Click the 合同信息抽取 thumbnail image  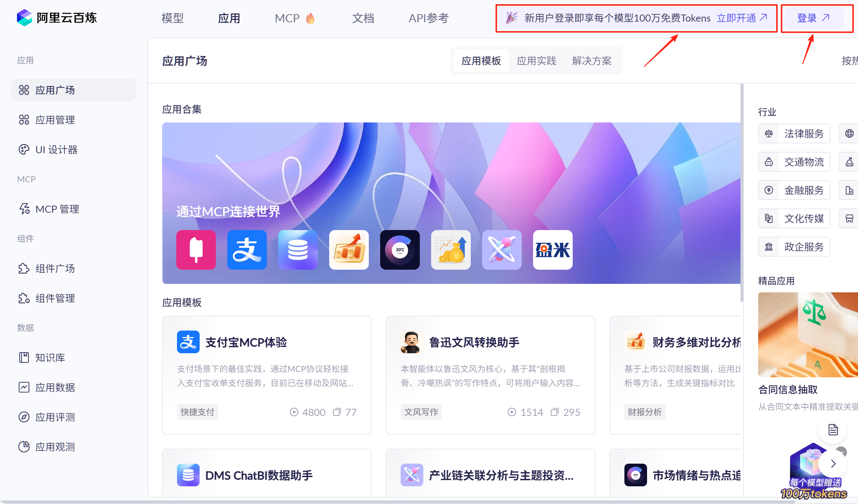808,334
